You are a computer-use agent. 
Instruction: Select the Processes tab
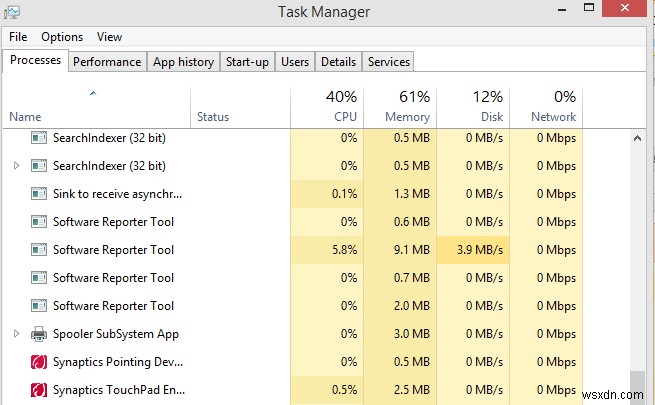tap(36, 60)
